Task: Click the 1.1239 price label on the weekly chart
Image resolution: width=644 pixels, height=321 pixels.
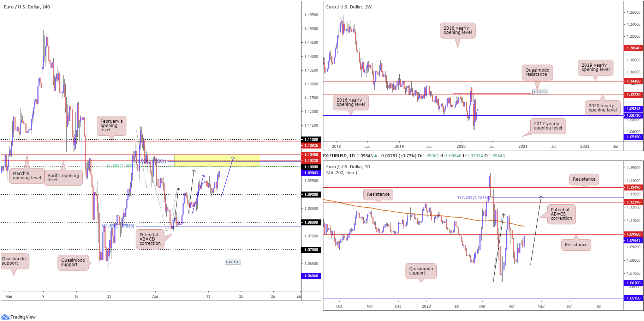Action: coord(539,92)
